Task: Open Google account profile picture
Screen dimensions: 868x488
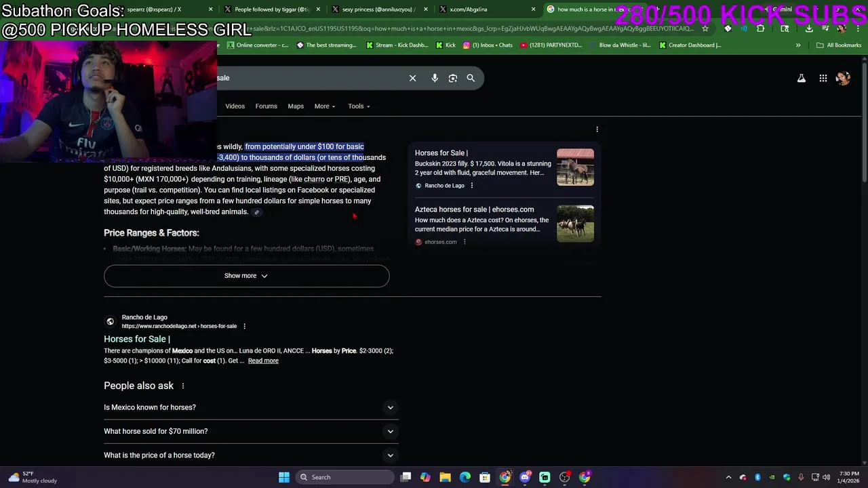Action: 843,78
